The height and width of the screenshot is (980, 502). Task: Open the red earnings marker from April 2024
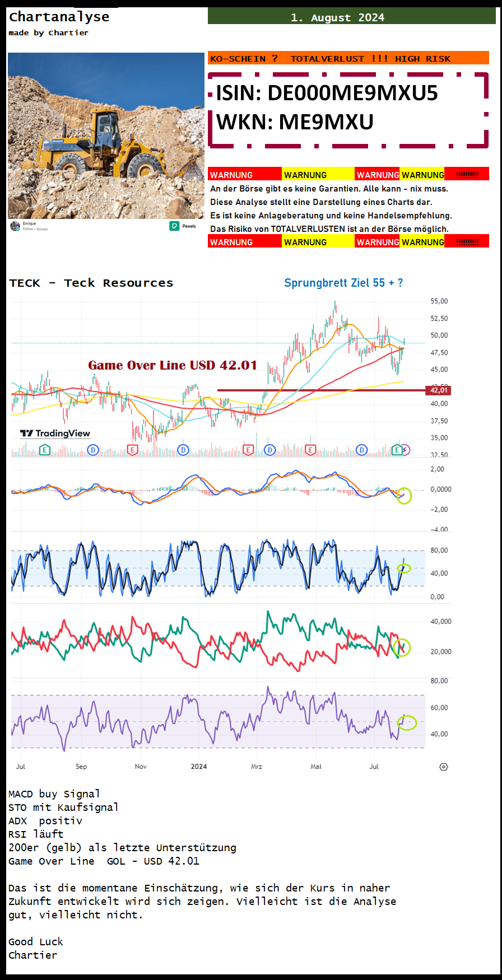click(310, 450)
